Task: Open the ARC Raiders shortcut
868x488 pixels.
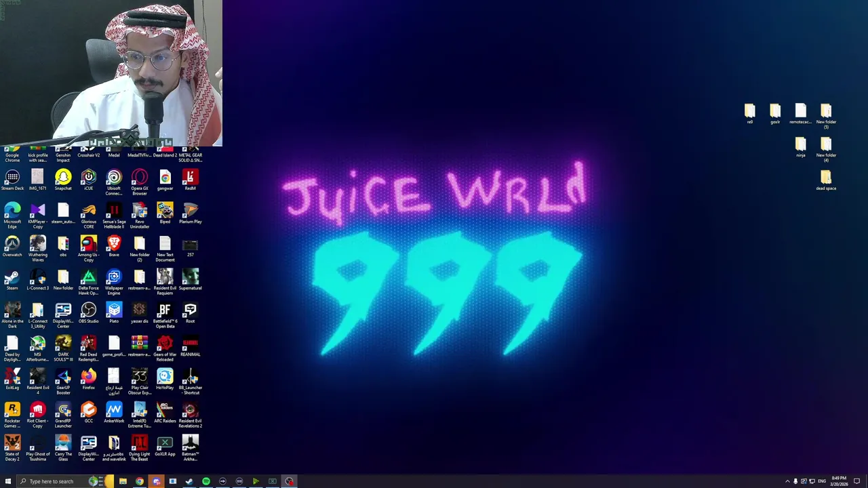Action: click(165, 413)
